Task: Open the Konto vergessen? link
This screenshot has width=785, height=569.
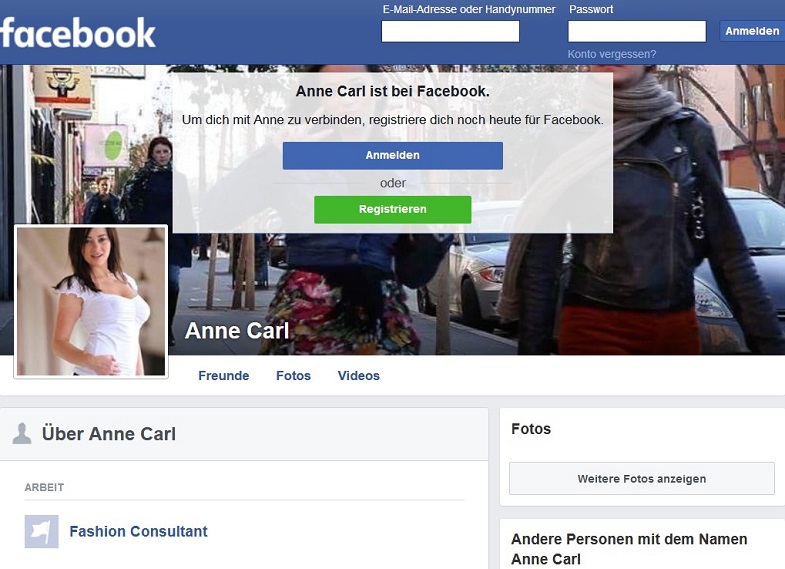Action: (611, 54)
